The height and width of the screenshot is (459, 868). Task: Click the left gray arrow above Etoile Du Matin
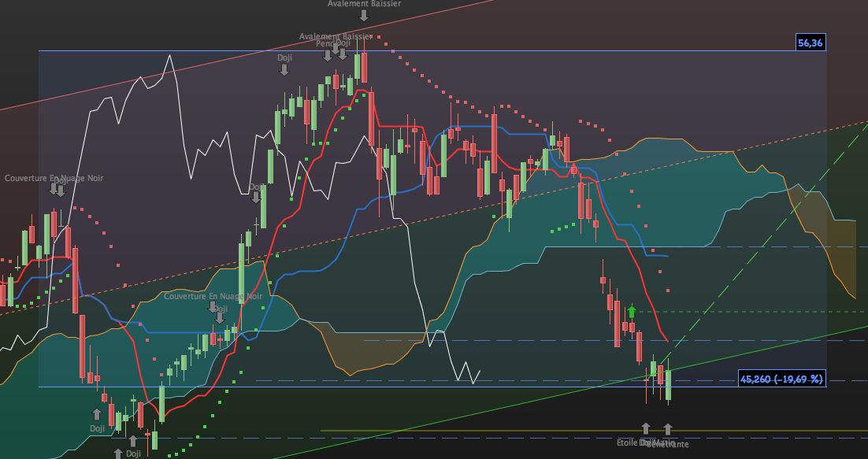pos(645,429)
